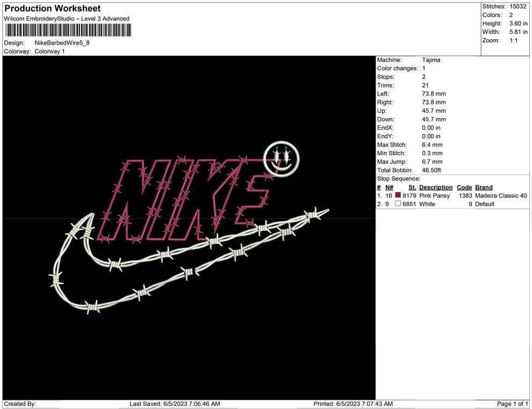This screenshot has width=532, height=409.
Task: Click the Trims value 21
Action: [x=425, y=85]
